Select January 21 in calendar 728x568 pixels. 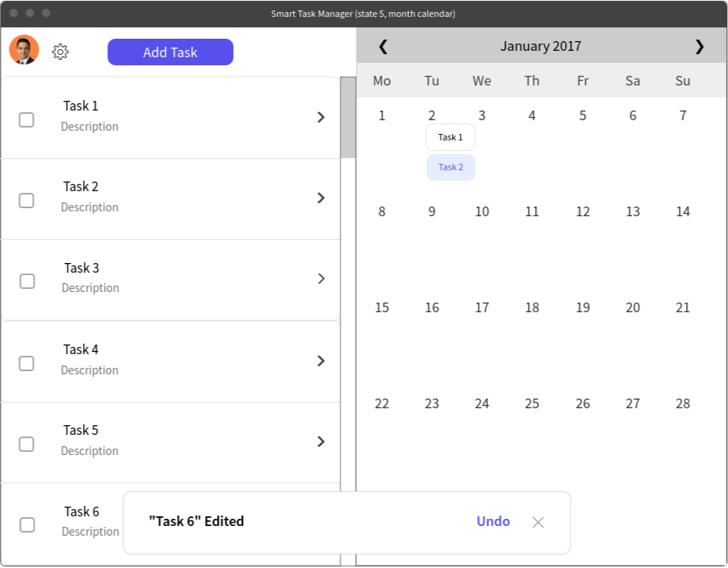(x=683, y=307)
